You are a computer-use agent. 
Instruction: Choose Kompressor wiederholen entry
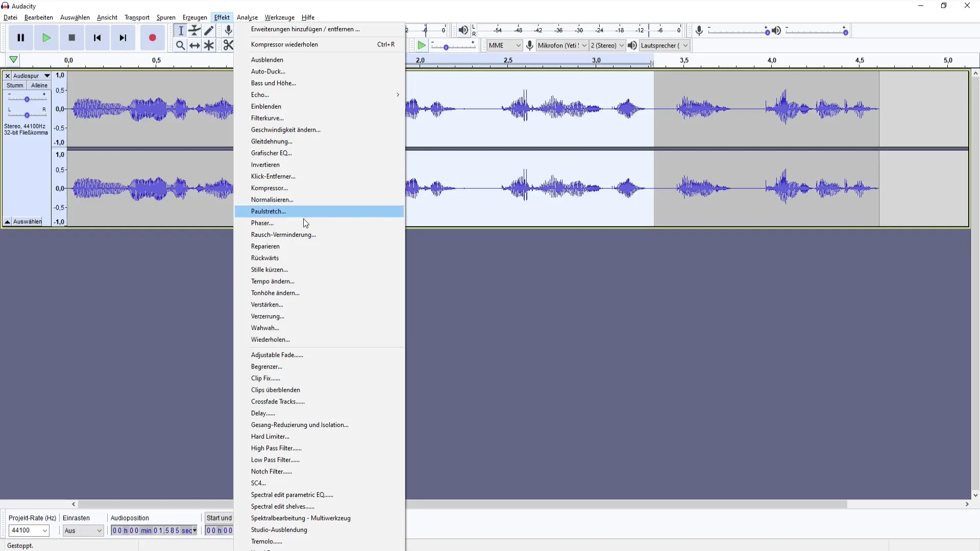coord(319,44)
